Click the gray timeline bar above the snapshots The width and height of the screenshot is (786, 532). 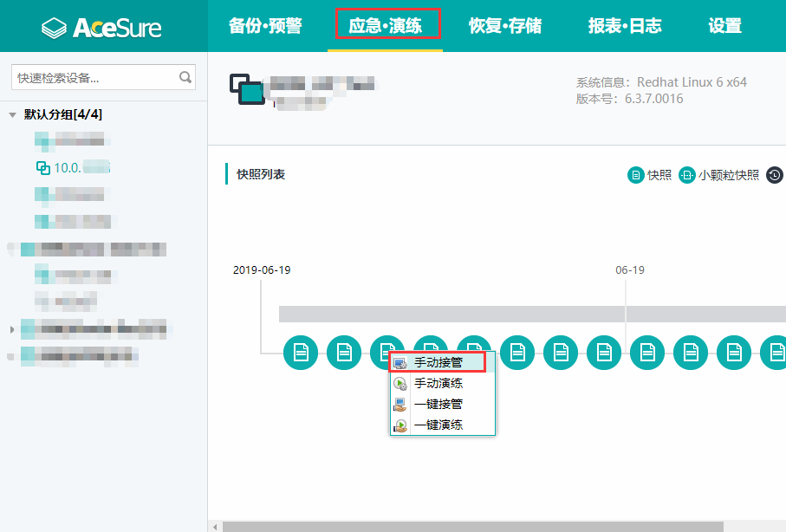coord(520,313)
